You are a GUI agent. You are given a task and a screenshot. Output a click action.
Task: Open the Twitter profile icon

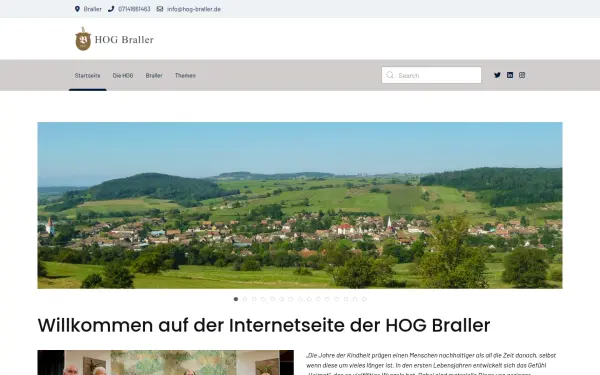pyautogui.click(x=497, y=75)
